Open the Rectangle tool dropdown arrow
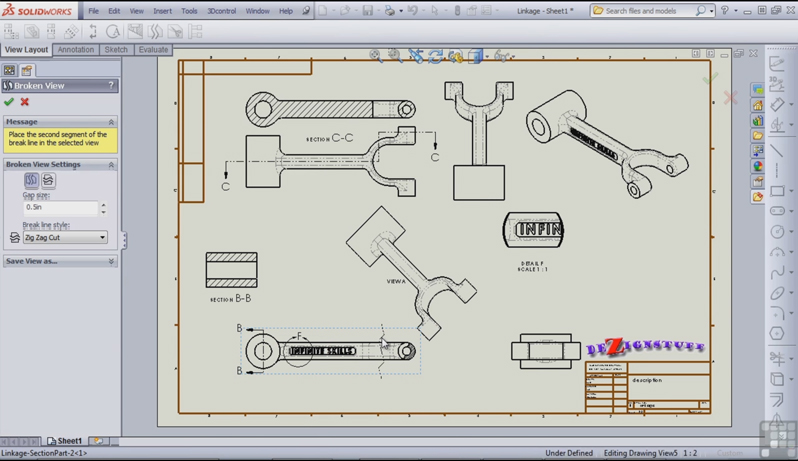This screenshot has height=461, width=798. point(791,191)
